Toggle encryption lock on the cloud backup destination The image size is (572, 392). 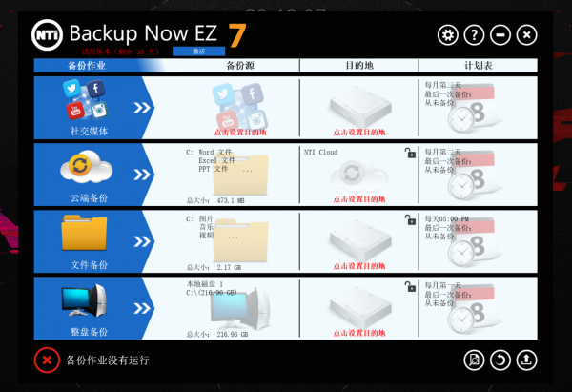click(x=410, y=153)
